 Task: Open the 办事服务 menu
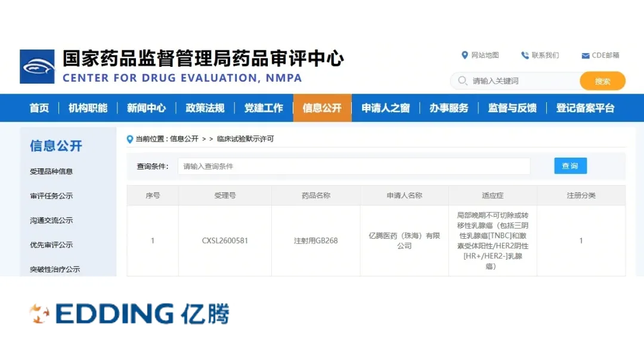[449, 108]
